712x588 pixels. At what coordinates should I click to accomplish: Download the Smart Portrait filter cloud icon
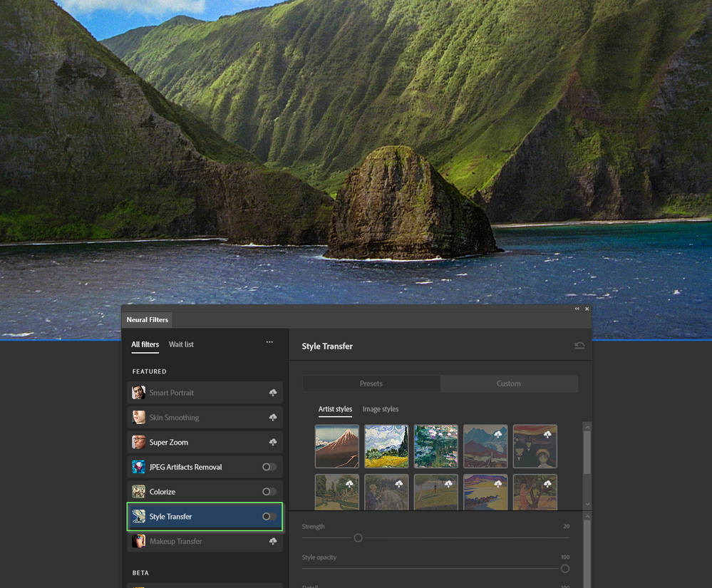pos(273,393)
